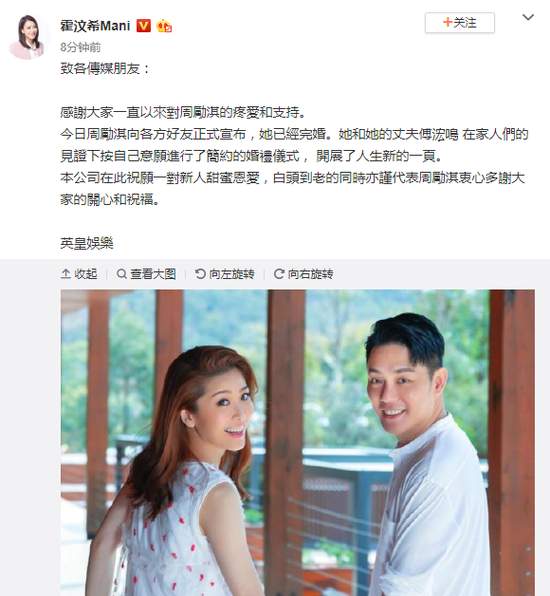The height and width of the screenshot is (596, 550).
Task: Collapse the image with 收起
Action: pyautogui.click(x=79, y=274)
